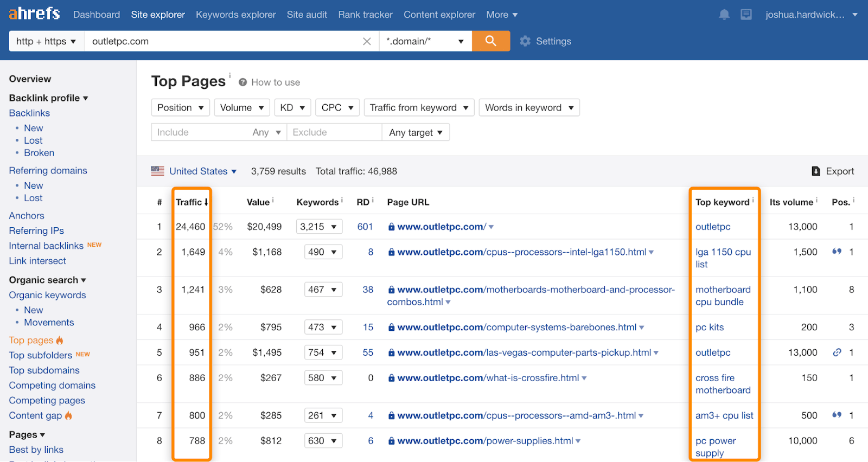Collapse the Organic search section

click(x=47, y=280)
